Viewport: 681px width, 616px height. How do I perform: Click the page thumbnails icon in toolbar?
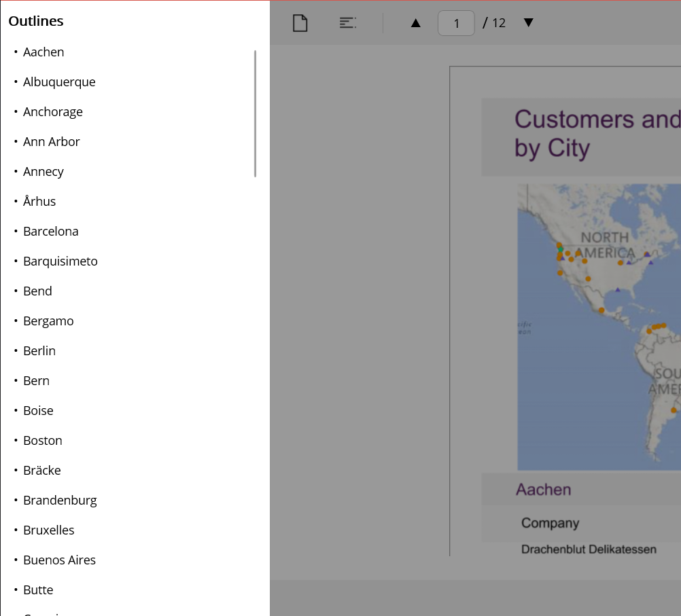tap(300, 23)
